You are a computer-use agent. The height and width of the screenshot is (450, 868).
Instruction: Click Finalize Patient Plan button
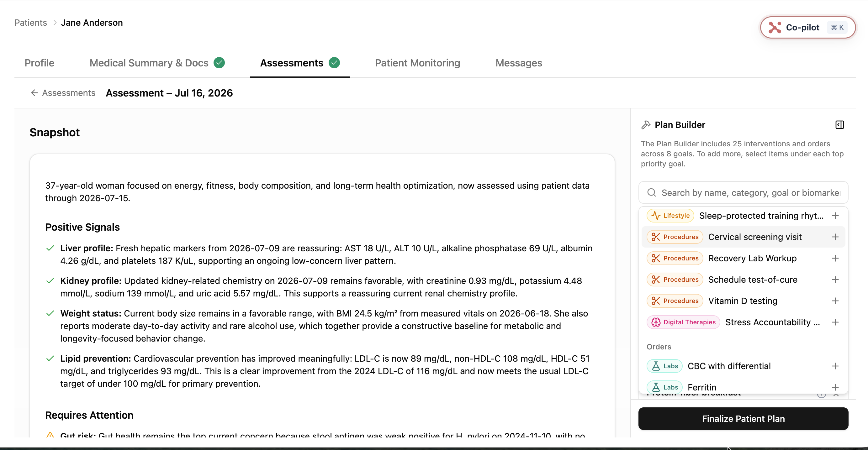(743, 419)
